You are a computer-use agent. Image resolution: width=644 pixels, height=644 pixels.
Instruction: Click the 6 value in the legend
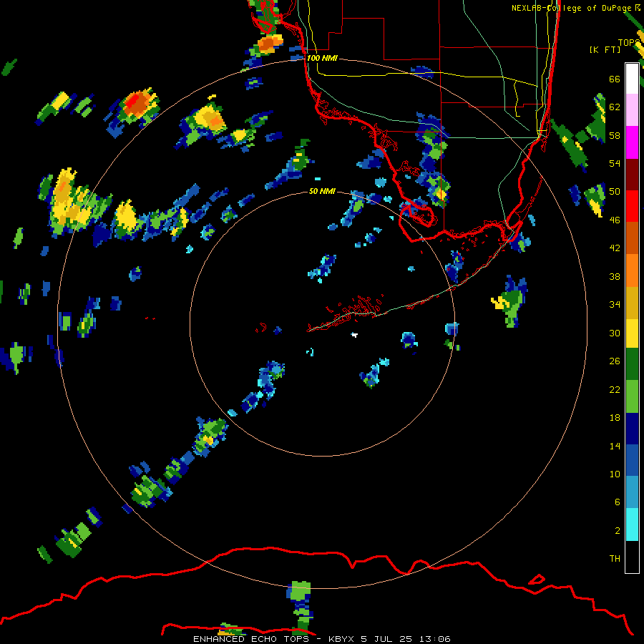pos(618,502)
